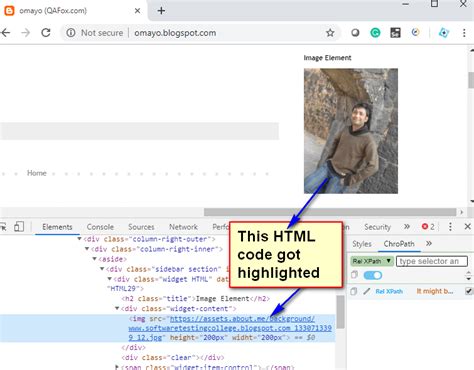
Task: Click the Rel XPath label in results
Action: pyautogui.click(x=389, y=291)
